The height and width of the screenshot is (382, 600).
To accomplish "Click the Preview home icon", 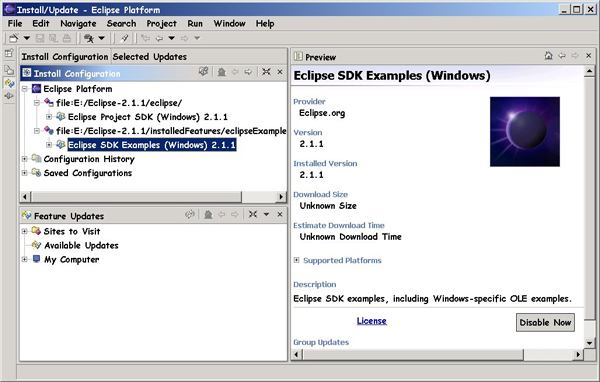I will [x=548, y=56].
